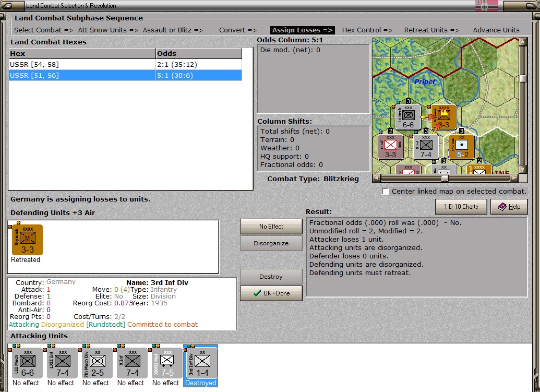Select the 3rd Inf Div 1-4 unit
The height and width of the screenshot is (392, 540).
click(202, 363)
